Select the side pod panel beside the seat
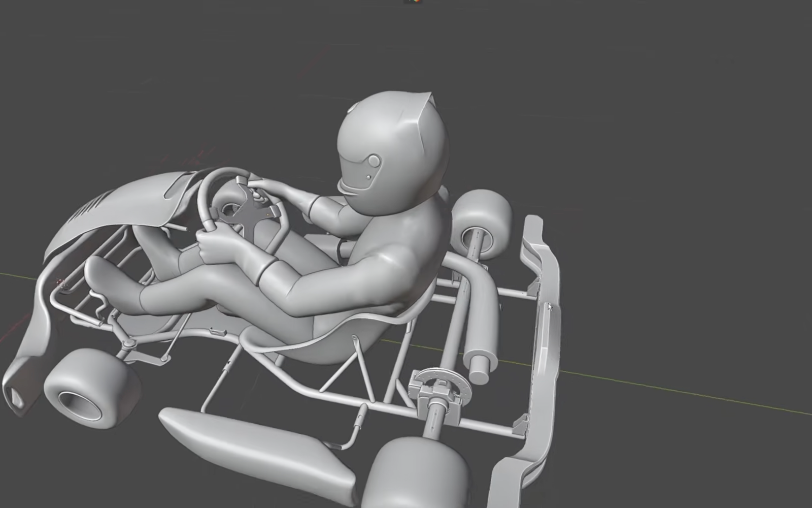 (259, 455)
